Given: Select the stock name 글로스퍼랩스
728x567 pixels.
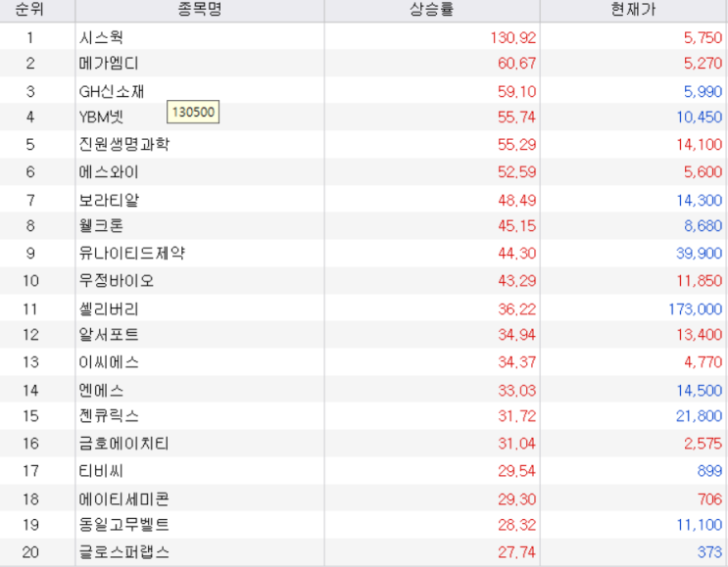Looking at the screenshot, I should (124, 552).
